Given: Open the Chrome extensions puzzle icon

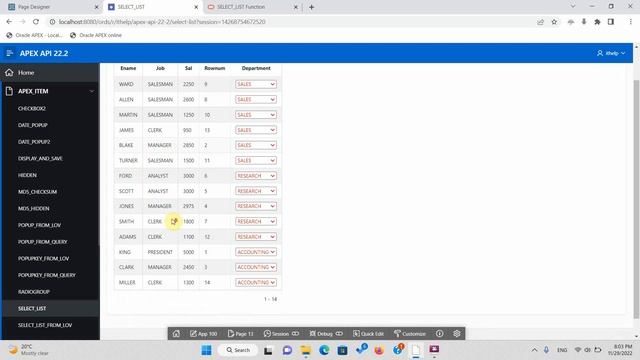Looking at the screenshot, I should click(597, 22).
